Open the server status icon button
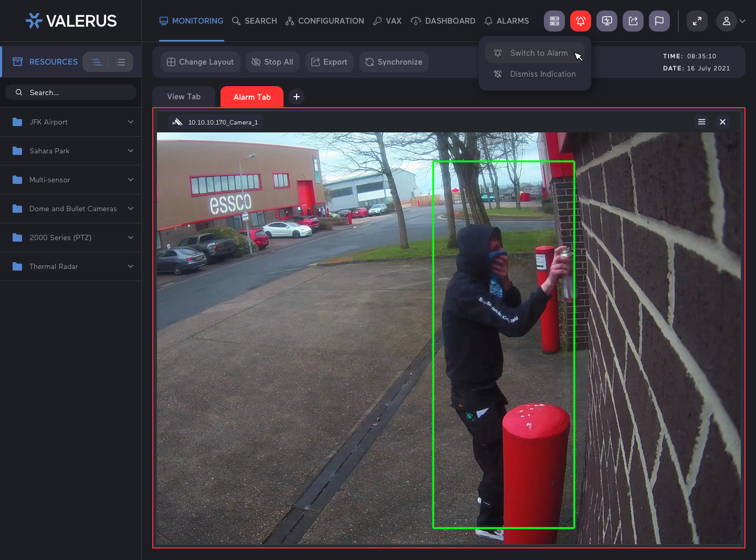 [554, 21]
